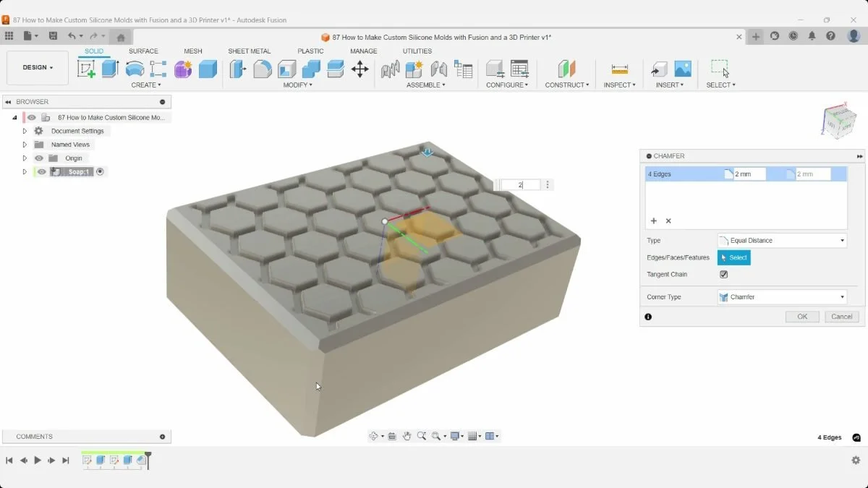868x488 pixels.
Task: Click the Offset Plane construct icon
Action: pyautogui.click(x=566, y=69)
